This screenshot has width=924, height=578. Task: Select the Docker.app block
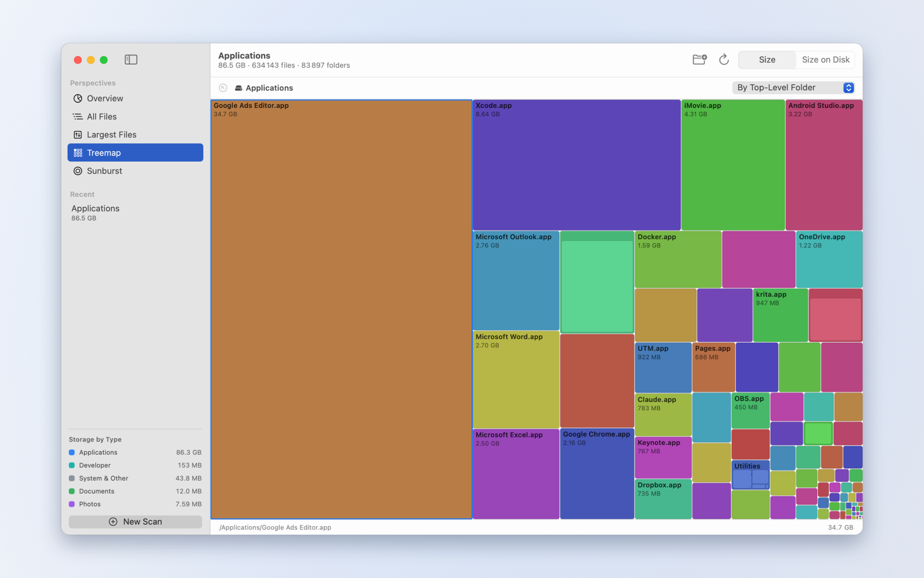678,260
